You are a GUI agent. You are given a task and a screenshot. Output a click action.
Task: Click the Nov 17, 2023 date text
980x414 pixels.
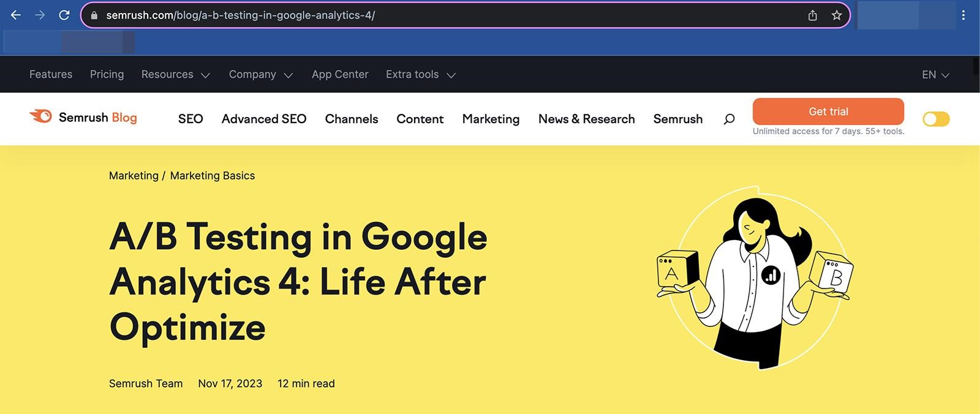[x=230, y=383]
